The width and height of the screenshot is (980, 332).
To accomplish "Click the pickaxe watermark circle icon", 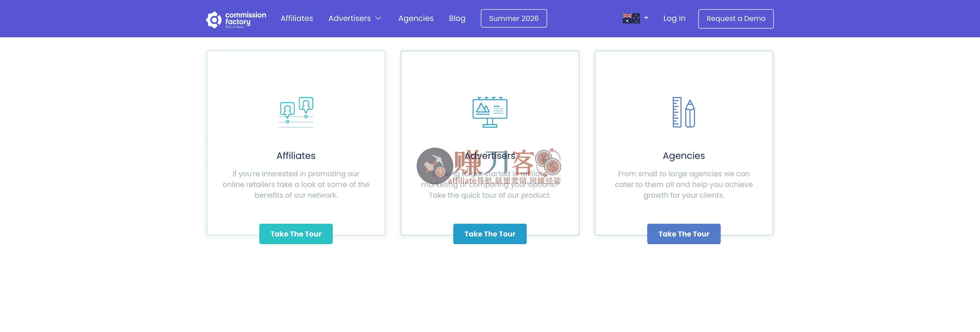I will 434,166.
